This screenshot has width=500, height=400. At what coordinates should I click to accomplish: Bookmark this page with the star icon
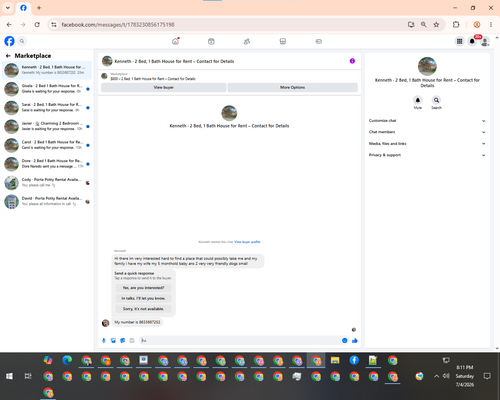(x=436, y=25)
